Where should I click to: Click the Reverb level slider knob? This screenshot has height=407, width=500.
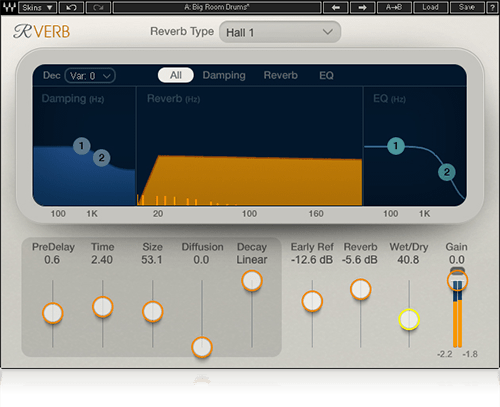361,289
